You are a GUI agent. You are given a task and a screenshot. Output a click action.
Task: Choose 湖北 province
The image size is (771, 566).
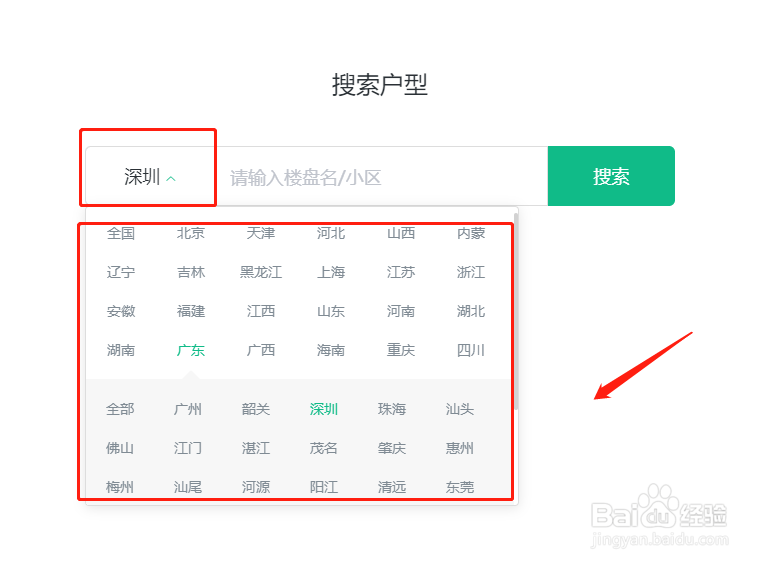[x=471, y=311]
